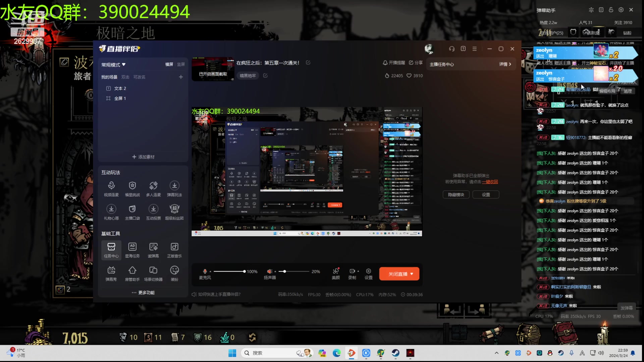This screenshot has height=362, width=644.
Task: Open 读弹幕 read-danmaku tool
Action: tap(153, 250)
